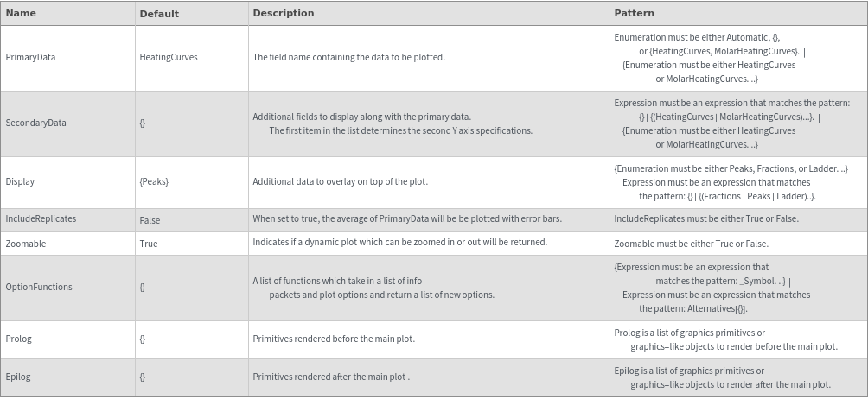
Task: Click the False default for IncludeReplicates
Action: tap(150, 220)
